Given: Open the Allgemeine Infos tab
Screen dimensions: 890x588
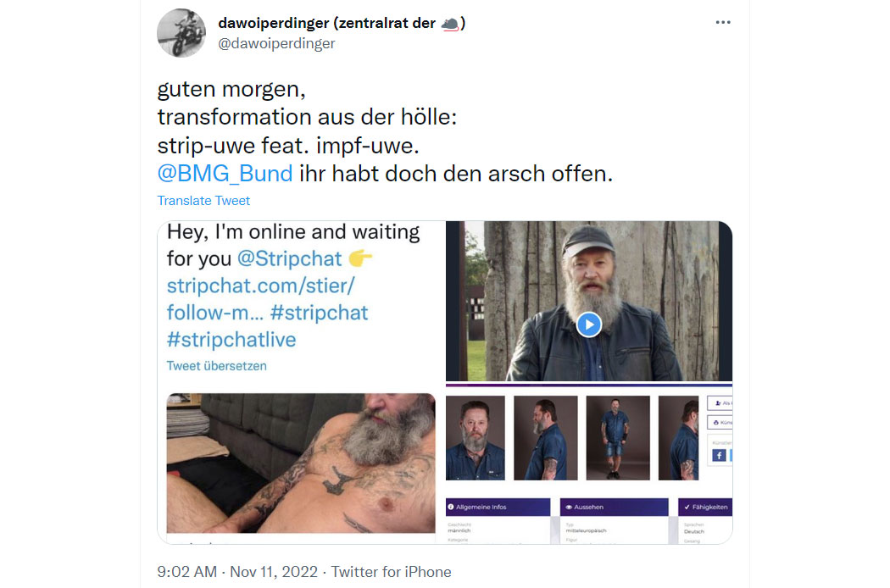Looking at the screenshot, I should coord(498,507).
